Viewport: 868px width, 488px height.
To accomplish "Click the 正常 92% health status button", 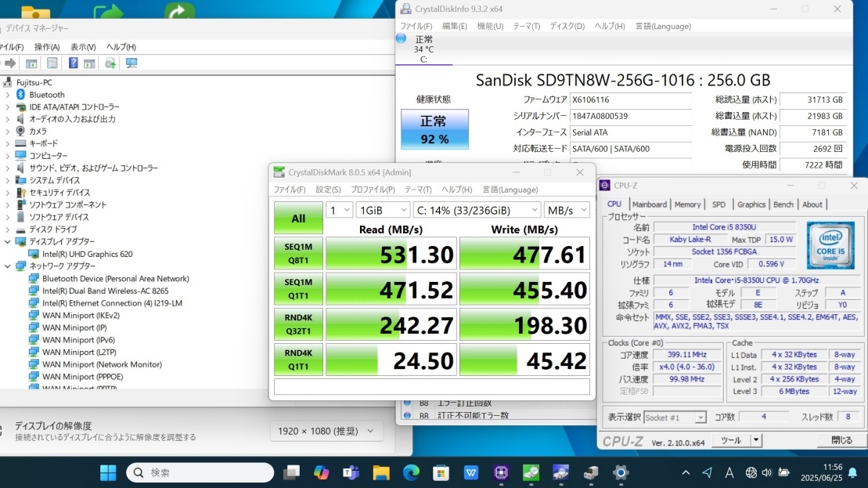I will (x=434, y=129).
